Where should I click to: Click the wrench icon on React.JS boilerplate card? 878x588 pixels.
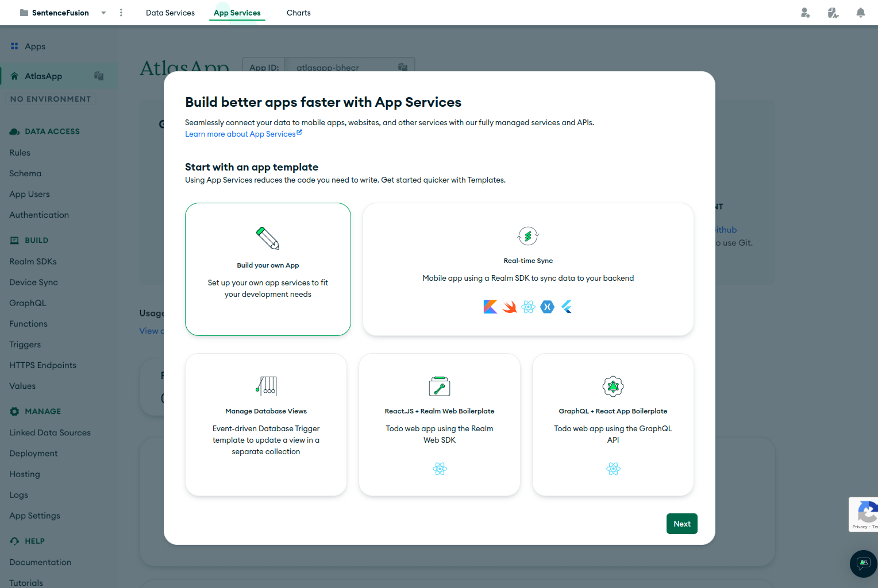click(x=440, y=386)
